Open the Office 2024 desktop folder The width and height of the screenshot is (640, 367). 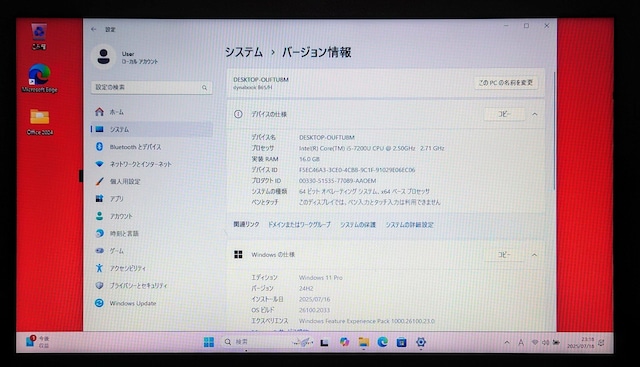tap(40, 122)
